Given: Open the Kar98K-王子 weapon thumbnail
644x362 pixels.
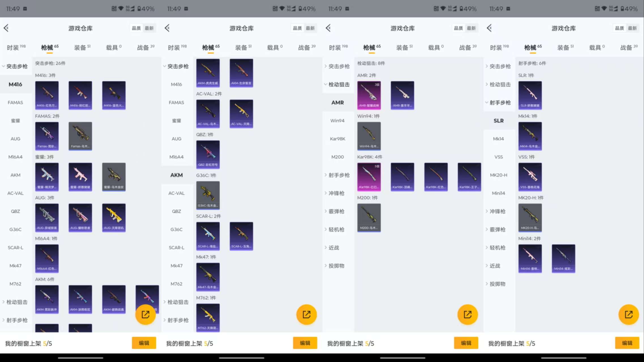Looking at the screenshot, I should 469,177.
